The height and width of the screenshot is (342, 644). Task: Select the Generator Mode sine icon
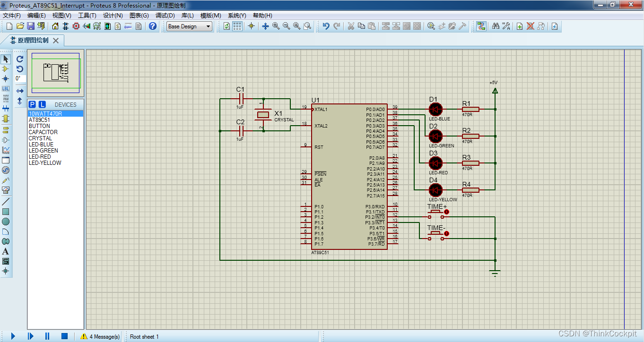(x=6, y=170)
